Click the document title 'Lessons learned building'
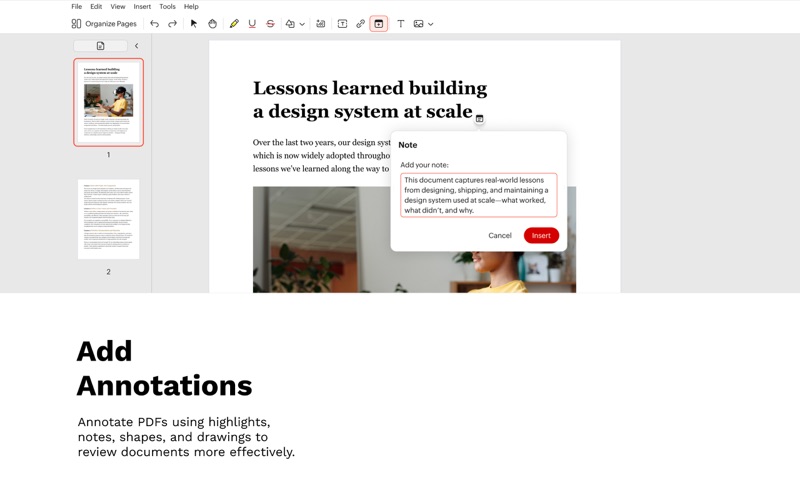Screen dimensions: 800x500 pyautogui.click(x=370, y=88)
